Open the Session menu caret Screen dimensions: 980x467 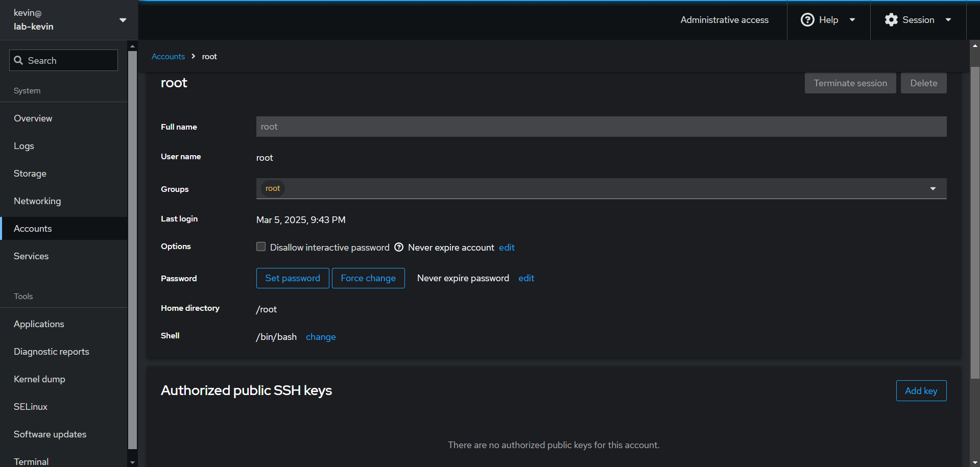click(948, 20)
